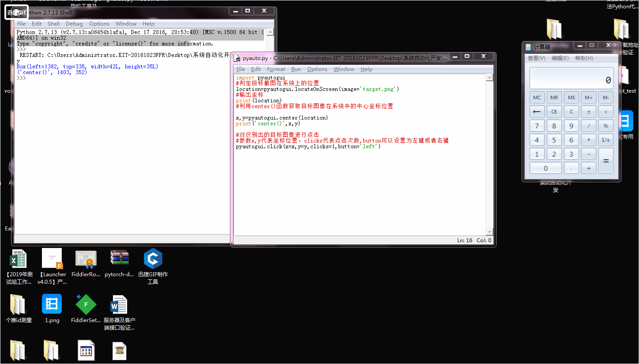Click the 'Ln: 16' status bar entry
This screenshot has width=639, height=364.
pos(465,240)
